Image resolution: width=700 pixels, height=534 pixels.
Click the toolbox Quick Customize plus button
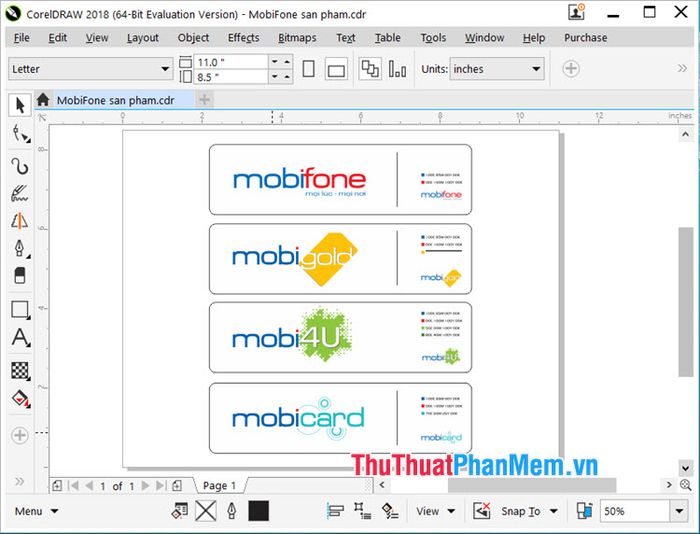coord(20,435)
